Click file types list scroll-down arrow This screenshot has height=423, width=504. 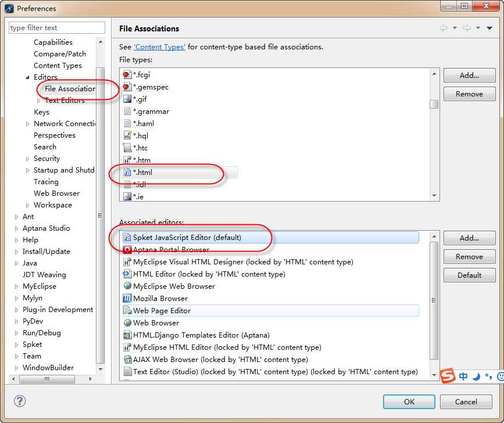(x=434, y=196)
